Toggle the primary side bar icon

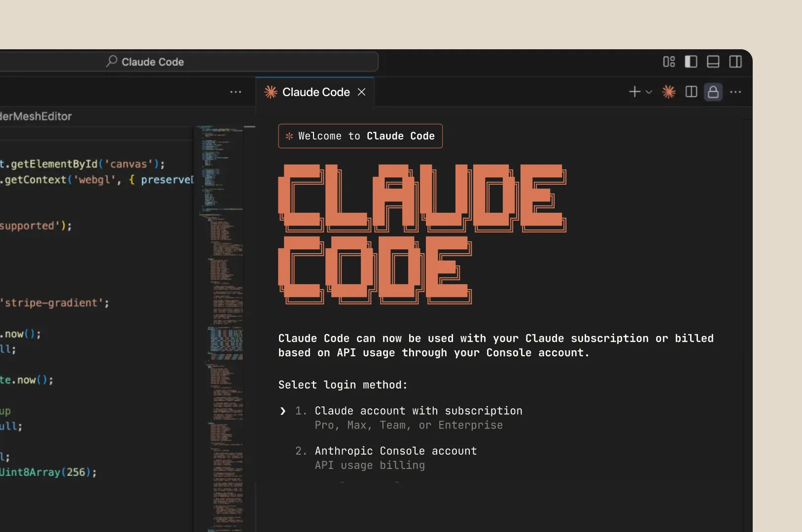tap(691, 62)
